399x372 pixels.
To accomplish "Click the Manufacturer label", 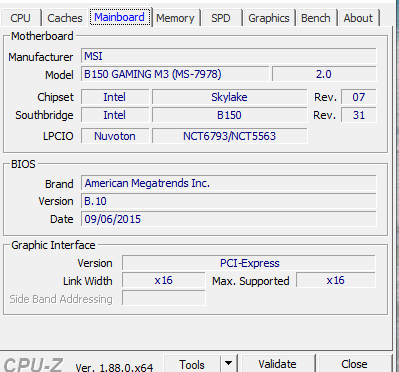I will pyautogui.click(x=41, y=57).
